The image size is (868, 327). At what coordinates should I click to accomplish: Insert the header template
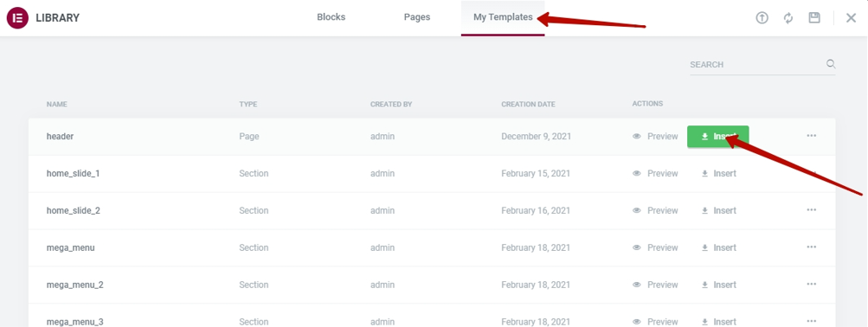(718, 136)
